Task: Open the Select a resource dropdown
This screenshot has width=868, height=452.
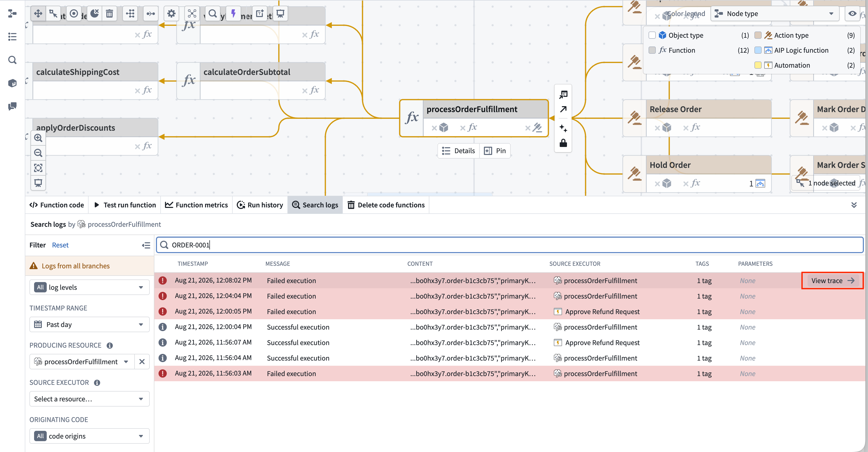Action: click(x=89, y=399)
